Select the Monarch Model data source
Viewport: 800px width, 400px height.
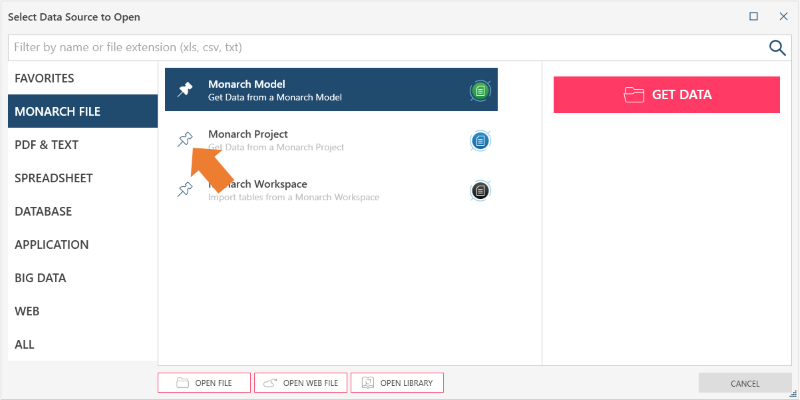click(x=331, y=90)
